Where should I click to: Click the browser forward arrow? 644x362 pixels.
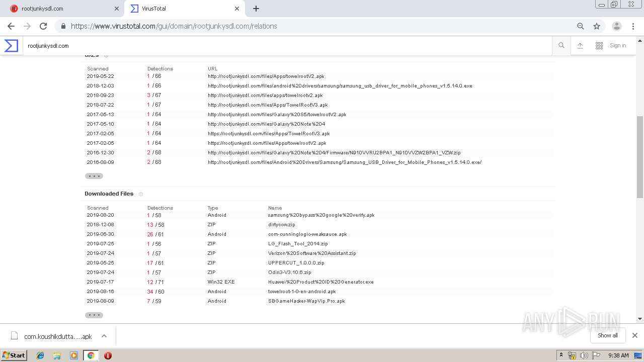(27, 26)
